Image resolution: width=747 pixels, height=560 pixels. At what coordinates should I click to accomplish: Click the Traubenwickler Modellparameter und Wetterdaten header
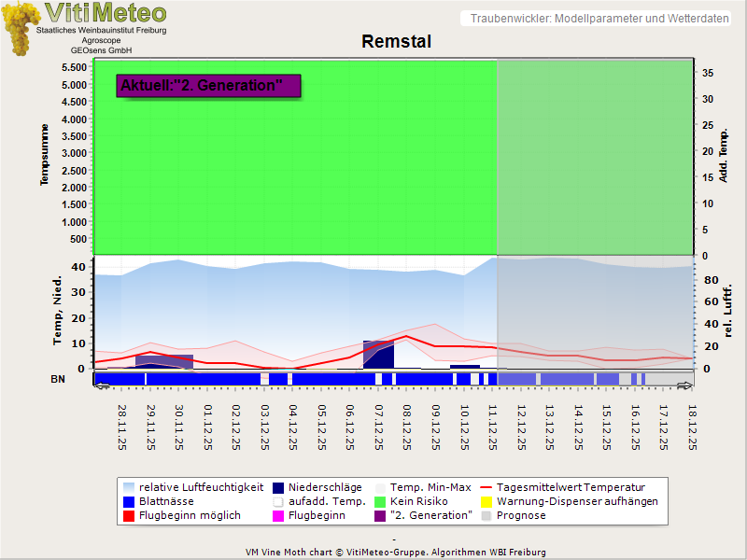(599, 20)
